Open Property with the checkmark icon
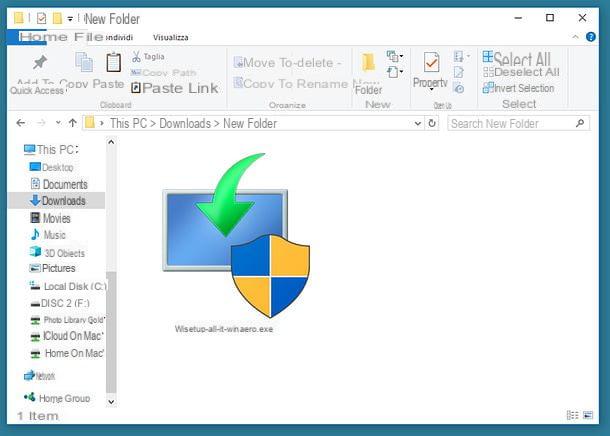Image resolution: width=610 pixels, height=436 pixels. point(431,62)
